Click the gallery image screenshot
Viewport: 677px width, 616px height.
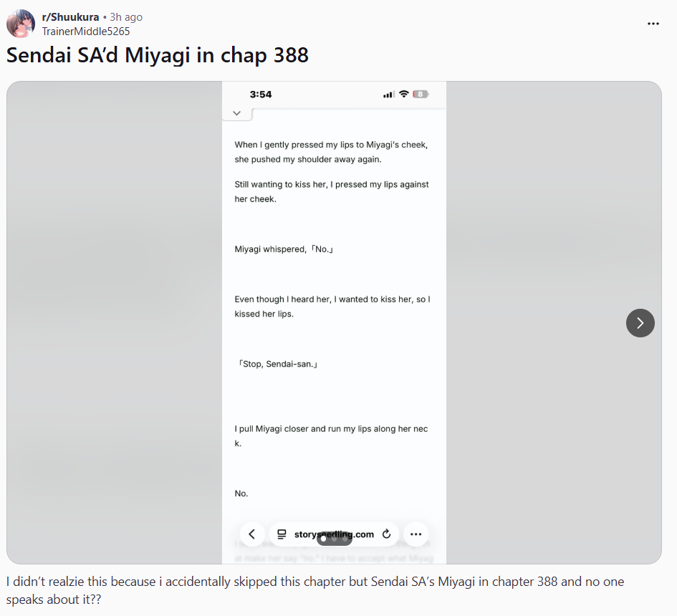[x=334, y=322]
